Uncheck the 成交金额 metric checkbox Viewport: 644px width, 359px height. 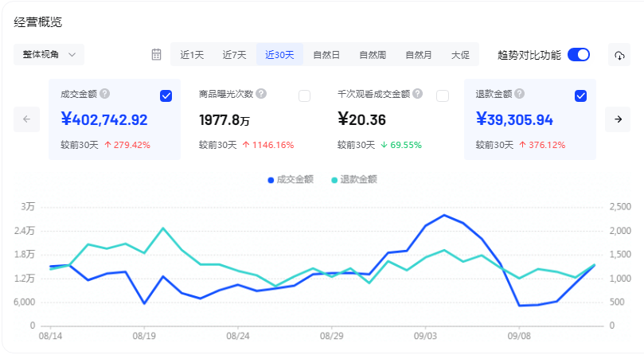click(x=166, y=96)
